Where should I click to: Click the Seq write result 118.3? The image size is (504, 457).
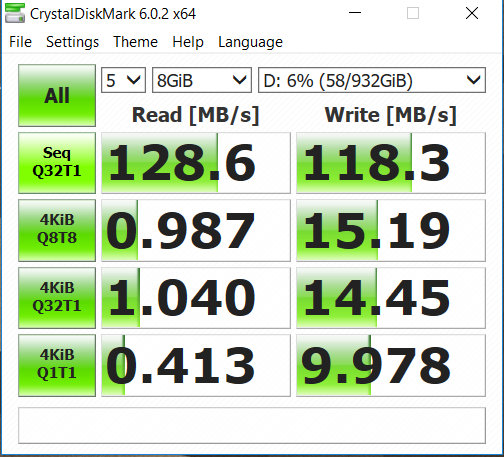coord(391,163)
